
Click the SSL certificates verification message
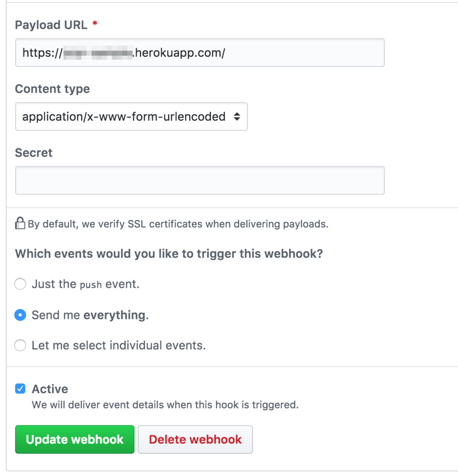178,224
